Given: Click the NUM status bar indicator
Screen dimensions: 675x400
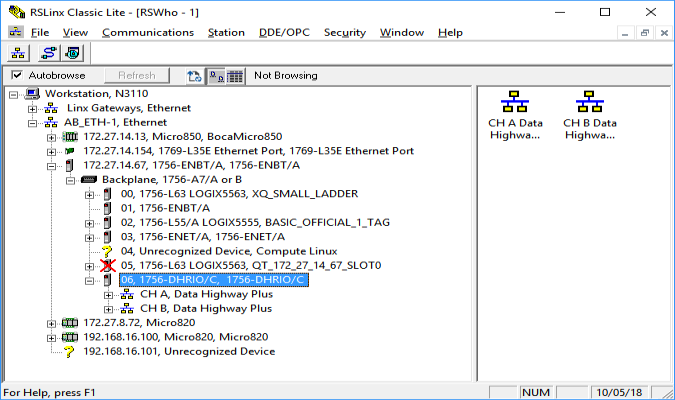Looking at the screenshot, I should tap(536, 393).
